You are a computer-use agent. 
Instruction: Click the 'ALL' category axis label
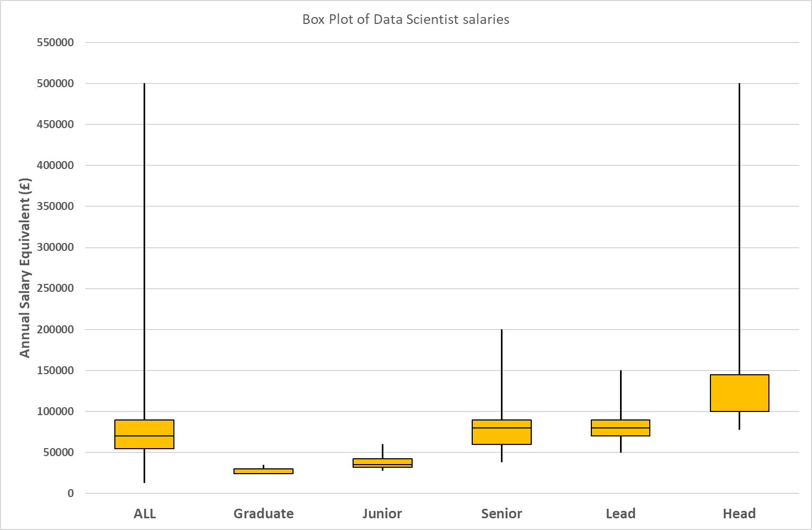pyautogui.click(x=145, y=514)
